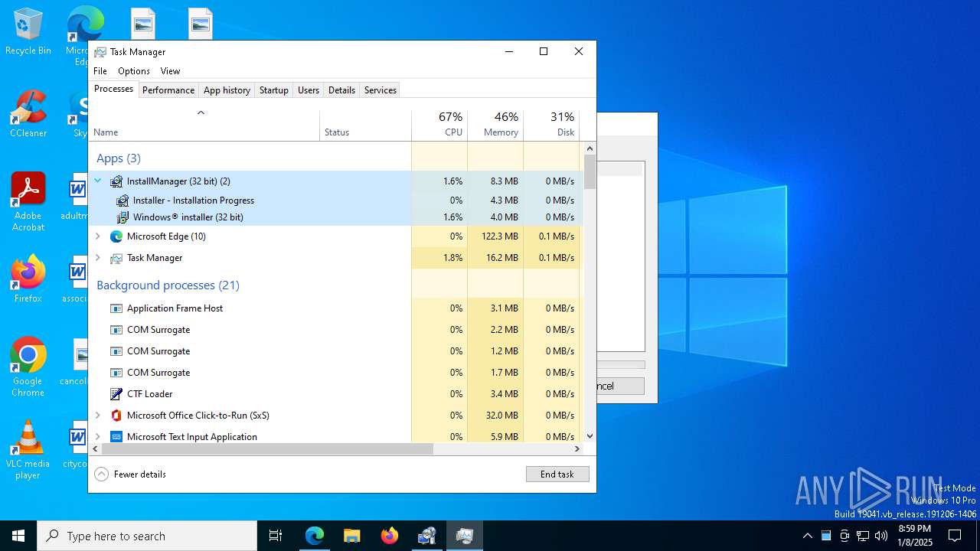980x551 pixels.
Task: Click the Microsoft Office Click-to-Run icon
Action: (116, 416)
